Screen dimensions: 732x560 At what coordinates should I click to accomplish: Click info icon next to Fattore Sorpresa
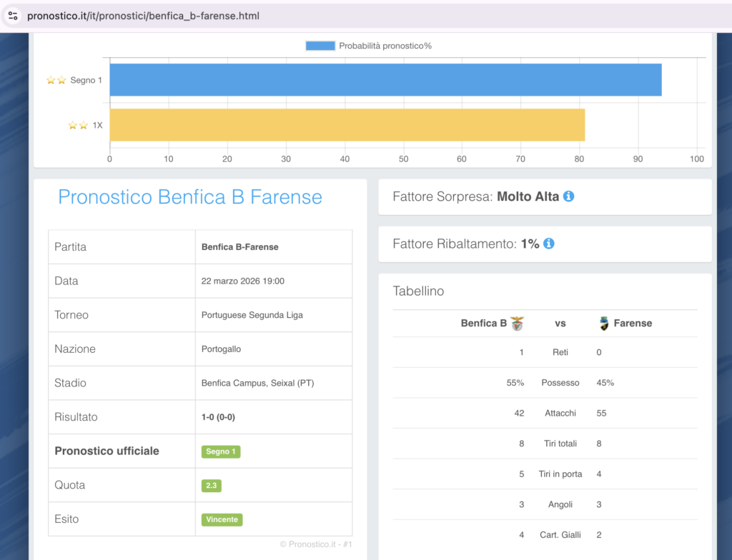(568, 196)
